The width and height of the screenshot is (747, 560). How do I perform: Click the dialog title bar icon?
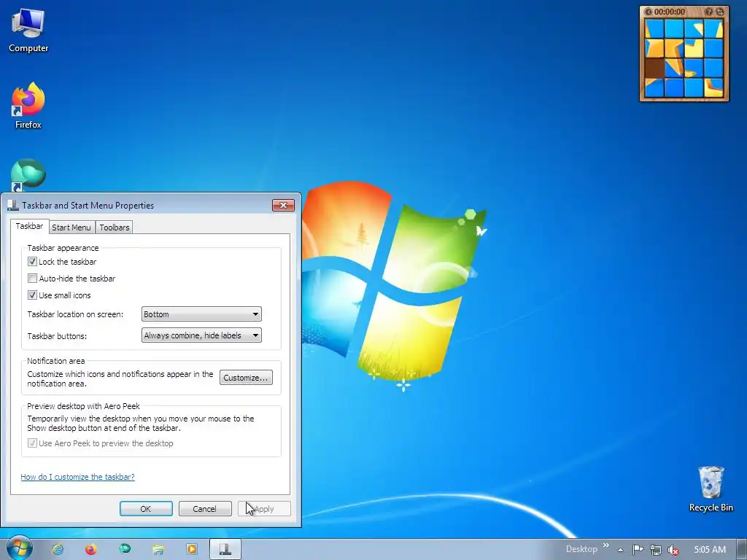(x=13, y=205)
